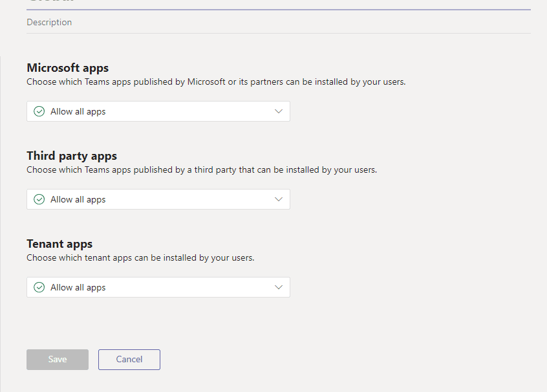Click the Description input field

(279, 23)
